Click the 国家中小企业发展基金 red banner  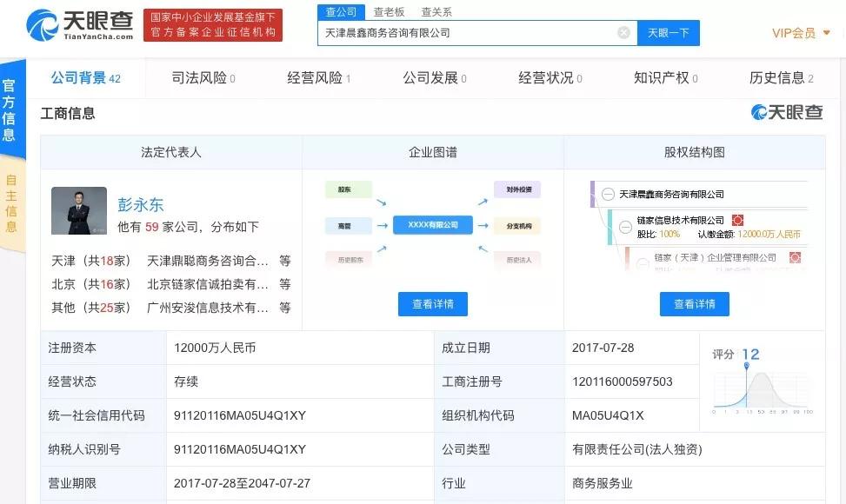point(212,25)
